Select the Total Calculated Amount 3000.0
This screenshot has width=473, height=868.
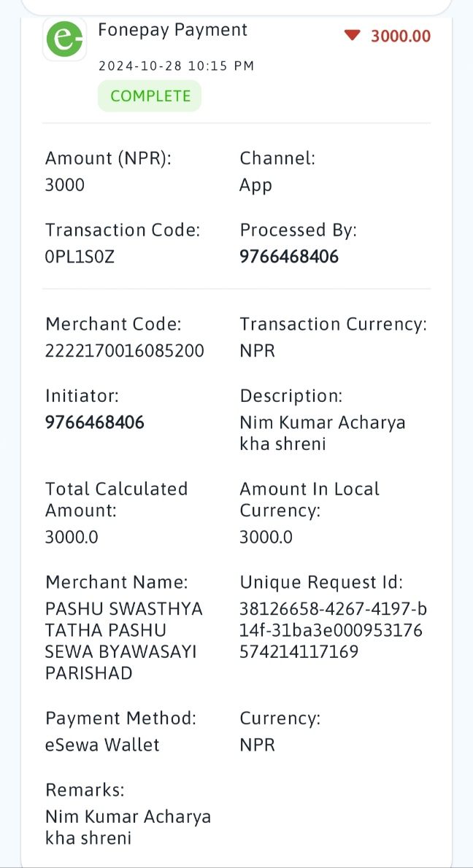point(72,536)
